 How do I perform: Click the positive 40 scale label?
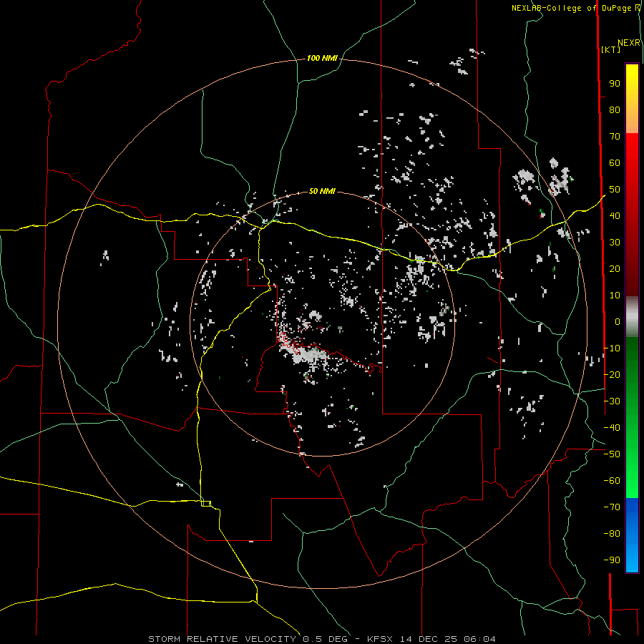pyautogui.click(x=615, y=216)
